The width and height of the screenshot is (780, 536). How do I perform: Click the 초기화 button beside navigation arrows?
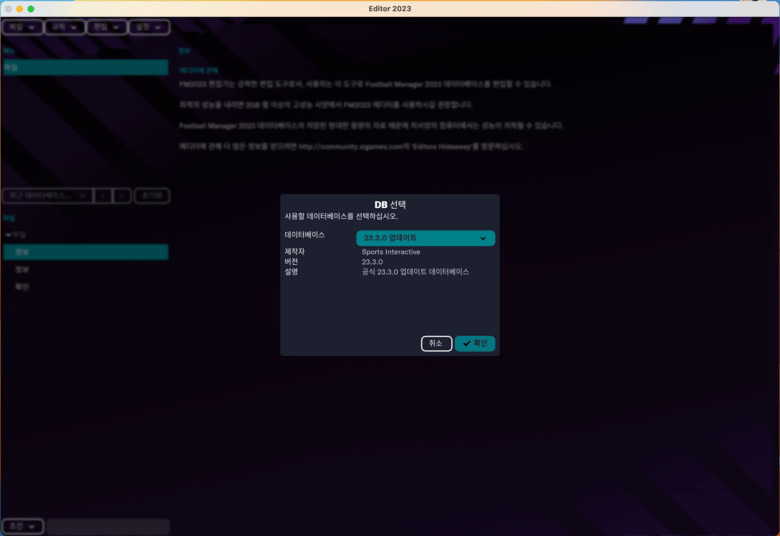tap(152, 196)
